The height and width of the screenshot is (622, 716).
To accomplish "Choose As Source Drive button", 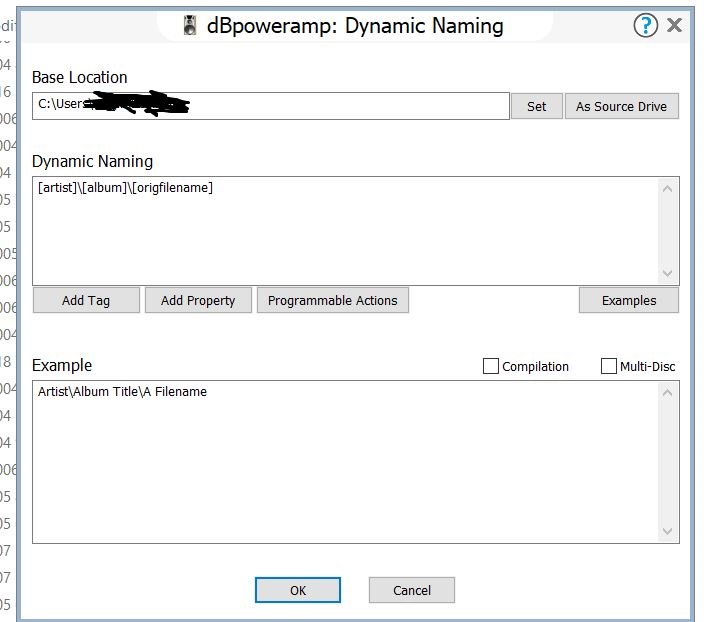I will [621, 106].
